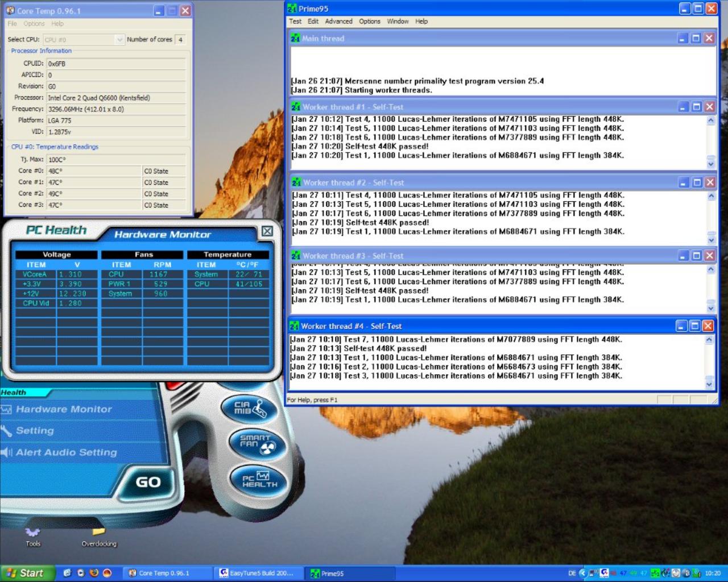This screenshot has width=728, height=582.
Task: Click the Prime95 tray icon
Action: [x=655, y=573]
